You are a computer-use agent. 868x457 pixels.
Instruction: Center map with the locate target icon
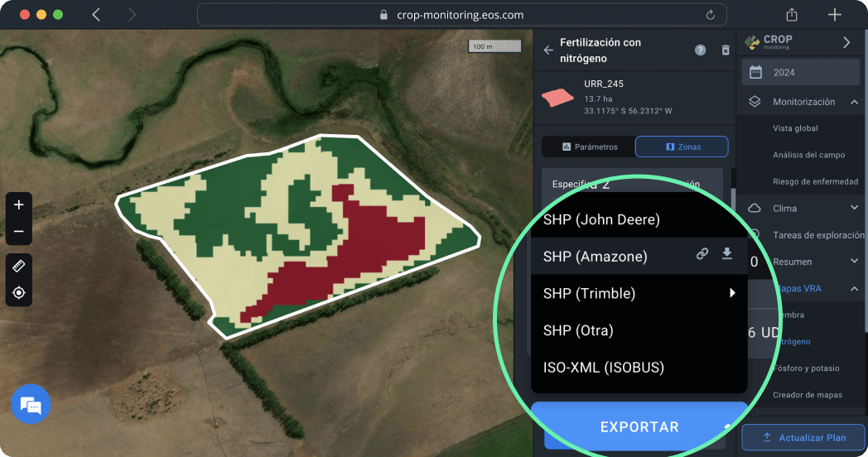tap(19, 293)
